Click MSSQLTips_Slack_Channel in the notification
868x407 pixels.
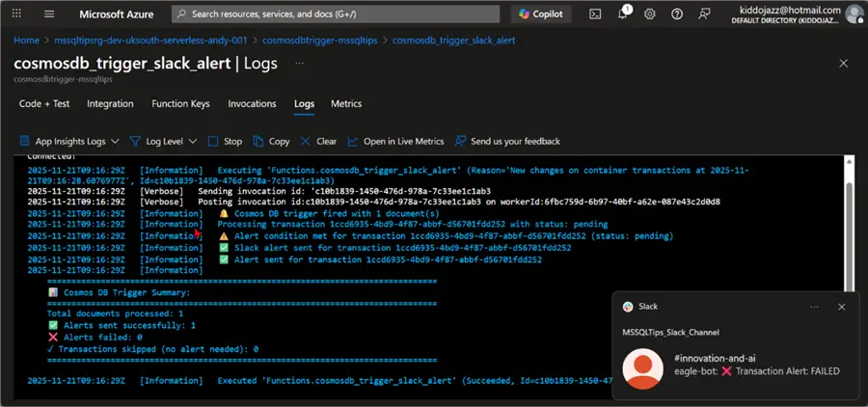(x=671, y=332)
